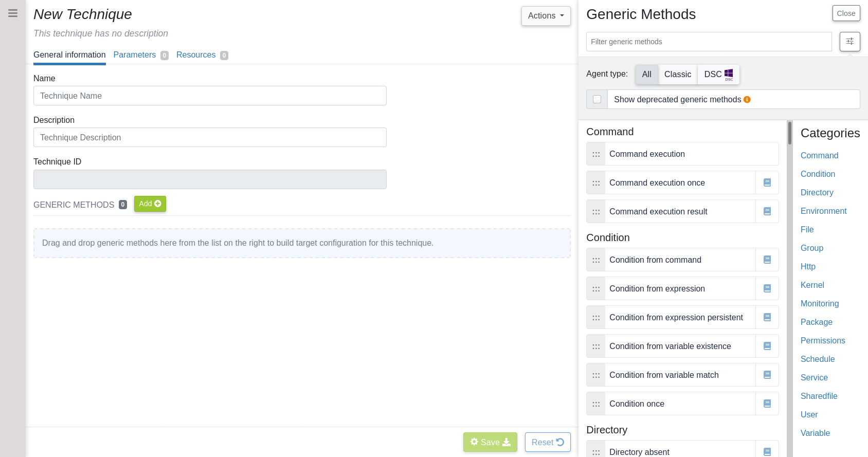Click the generic methods list scrollbar
The width and height of the screenshot is (868, 457).
[789, 133]
